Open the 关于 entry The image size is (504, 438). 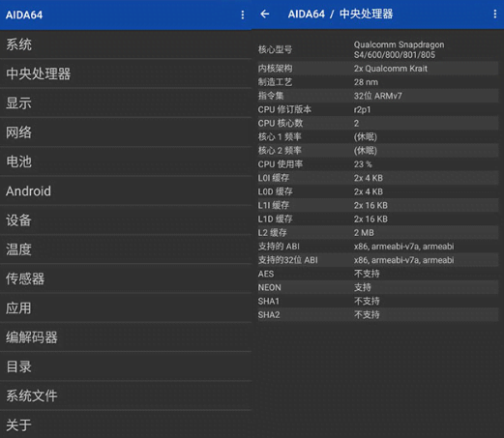click(126, 424)
